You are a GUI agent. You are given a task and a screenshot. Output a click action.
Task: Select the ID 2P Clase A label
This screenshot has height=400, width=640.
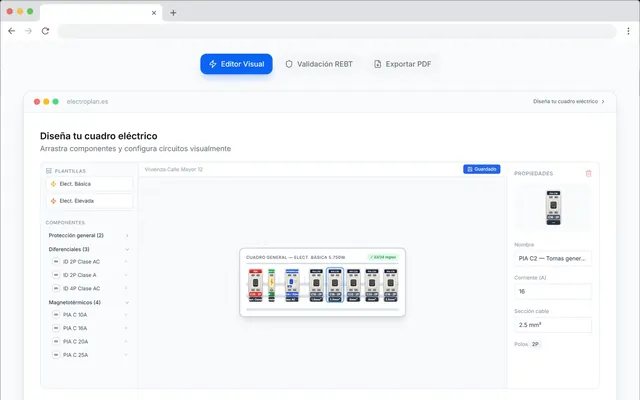[80, 275]
